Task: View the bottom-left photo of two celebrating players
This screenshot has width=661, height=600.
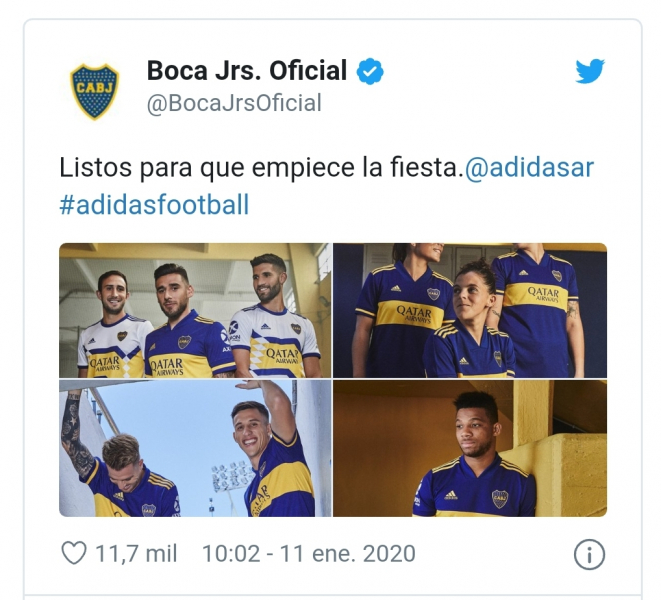Action: (x=195, y=448)
